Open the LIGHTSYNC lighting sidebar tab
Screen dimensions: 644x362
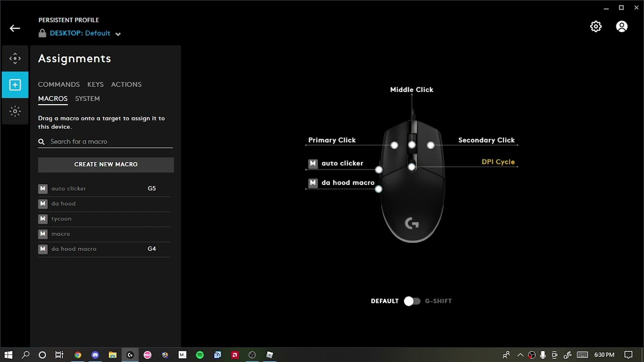click(15, 111)
